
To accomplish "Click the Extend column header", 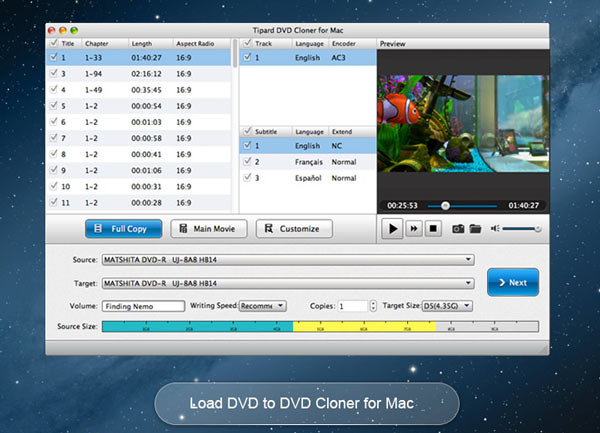I will pos(352,132).
